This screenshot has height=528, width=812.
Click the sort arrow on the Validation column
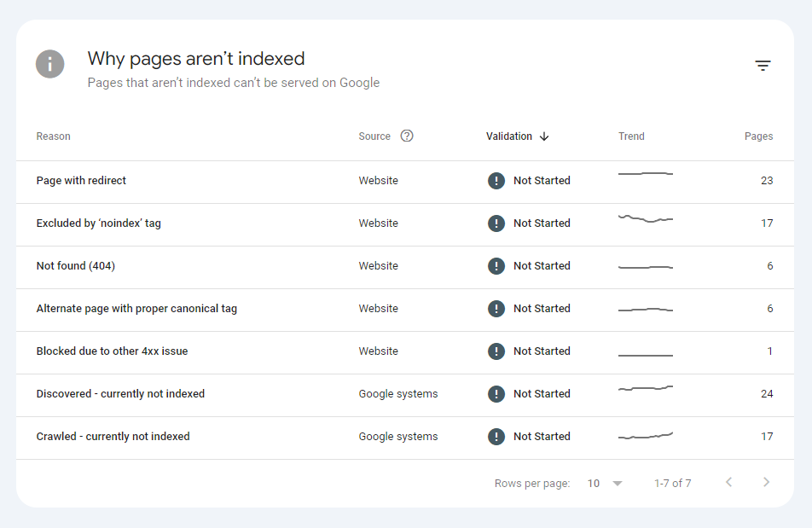(x=543, y=136)
